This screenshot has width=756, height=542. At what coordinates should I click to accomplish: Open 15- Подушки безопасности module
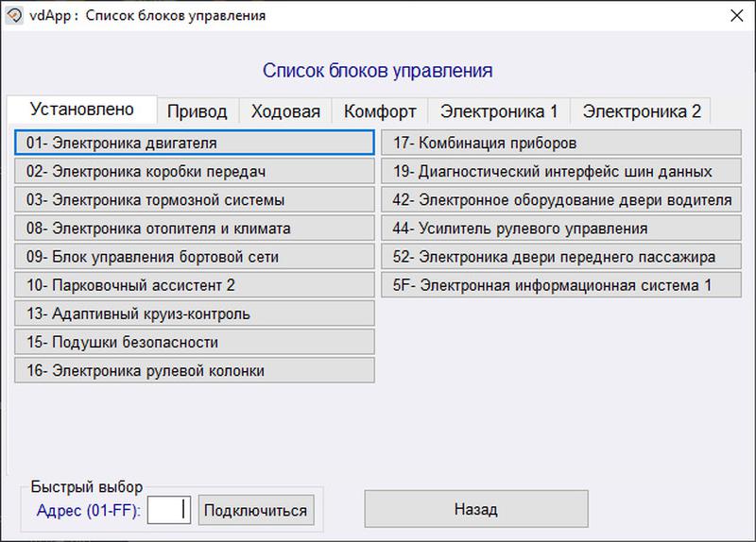click(x=195, y=342)
